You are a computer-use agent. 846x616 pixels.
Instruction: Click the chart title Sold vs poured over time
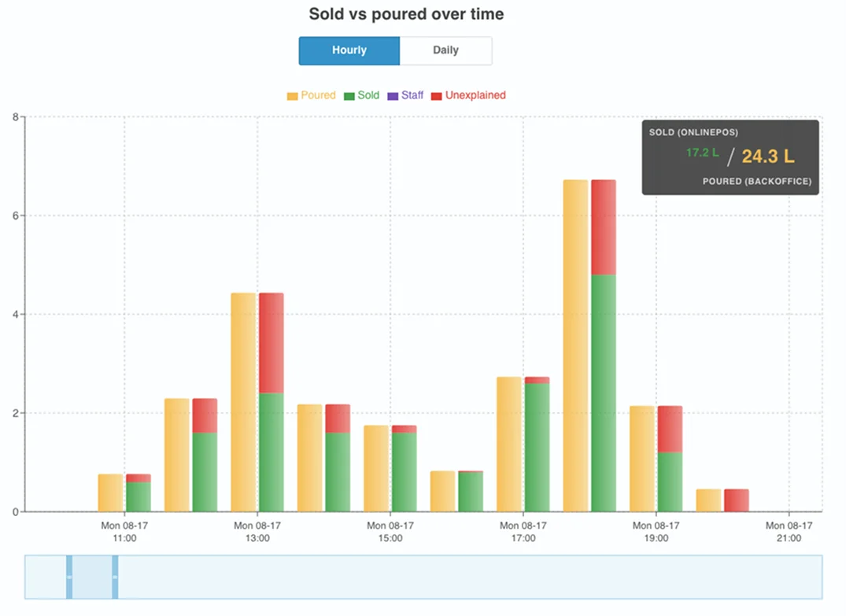pos(406,14)
